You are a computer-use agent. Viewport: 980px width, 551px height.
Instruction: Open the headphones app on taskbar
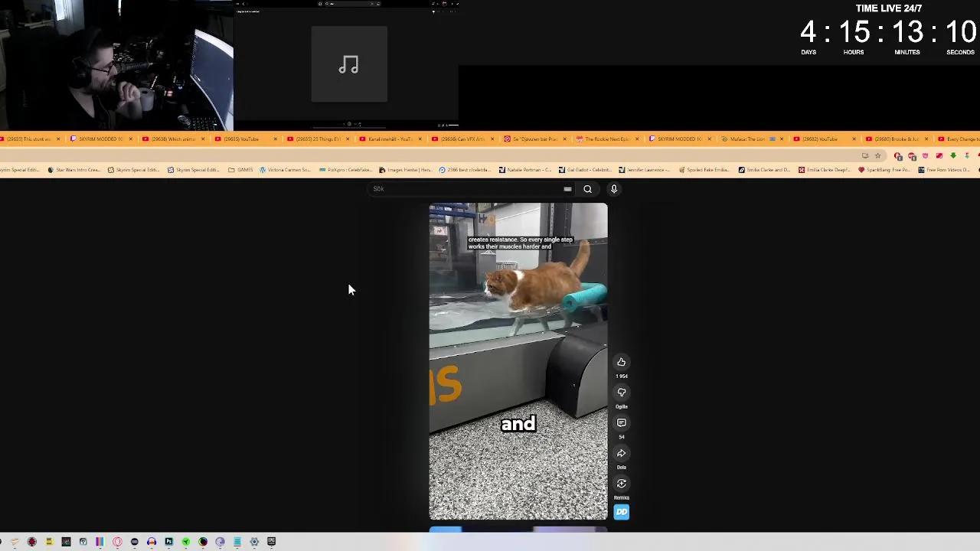point(152,542)
